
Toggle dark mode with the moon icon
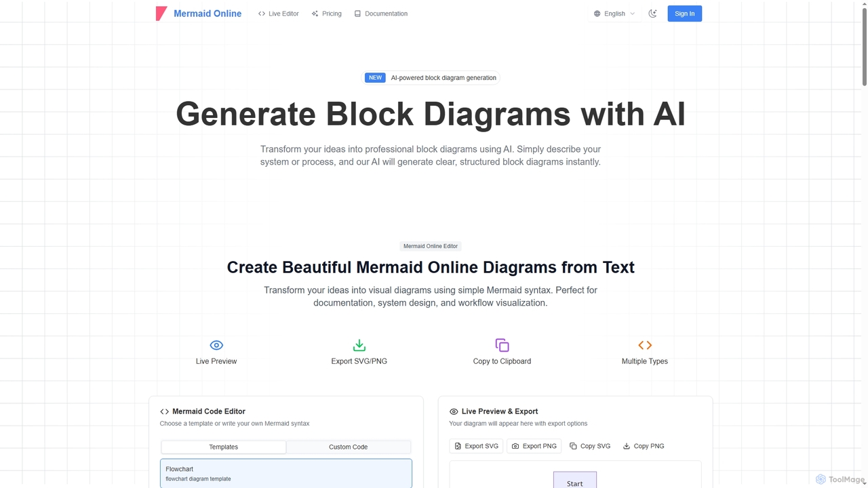pos(652,14)
